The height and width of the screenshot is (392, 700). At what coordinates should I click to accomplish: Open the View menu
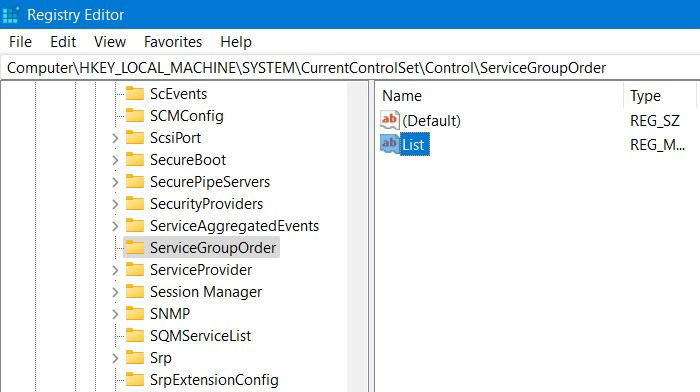pyautogui.click(x=110, y=42)
